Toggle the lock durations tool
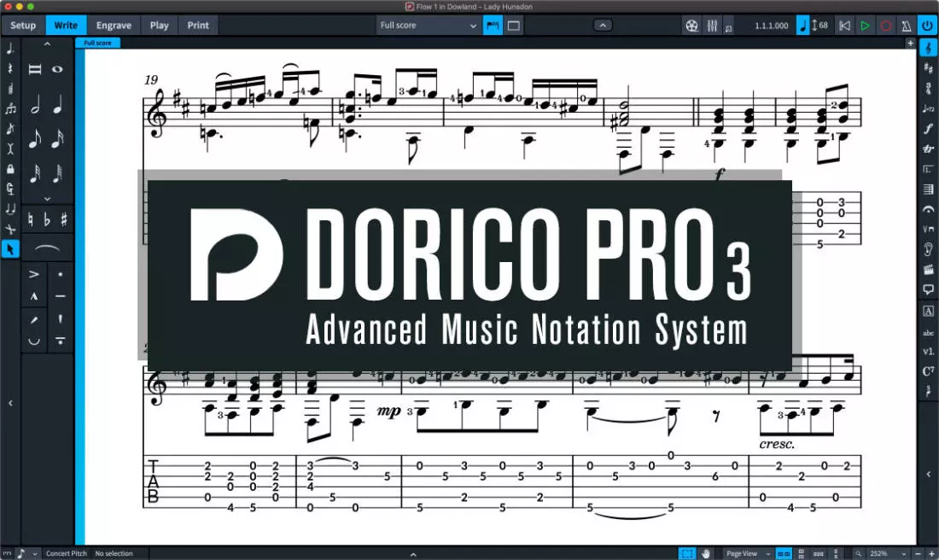The width and height of the screenshot is (939, 560). (x=10, y=169)
